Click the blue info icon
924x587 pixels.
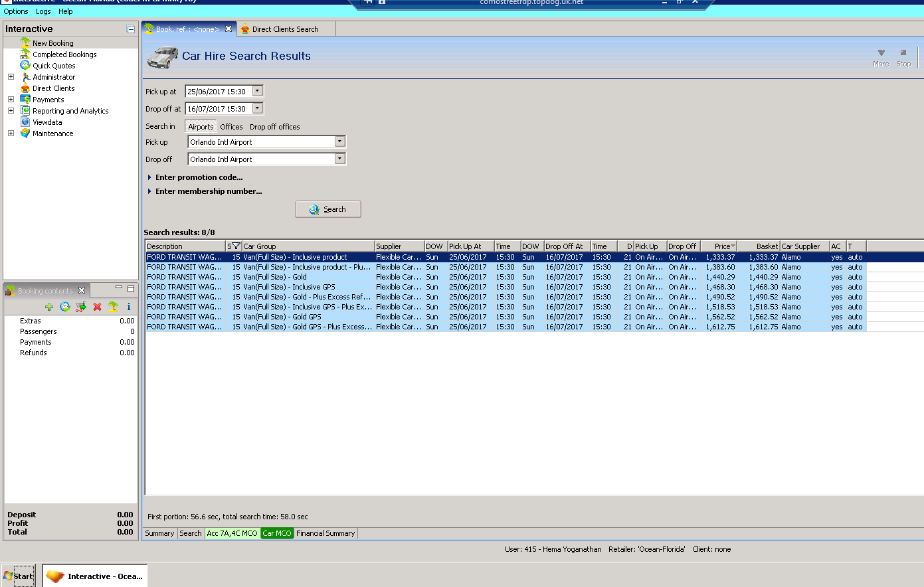pyautogui.click(x=129, y=307)
